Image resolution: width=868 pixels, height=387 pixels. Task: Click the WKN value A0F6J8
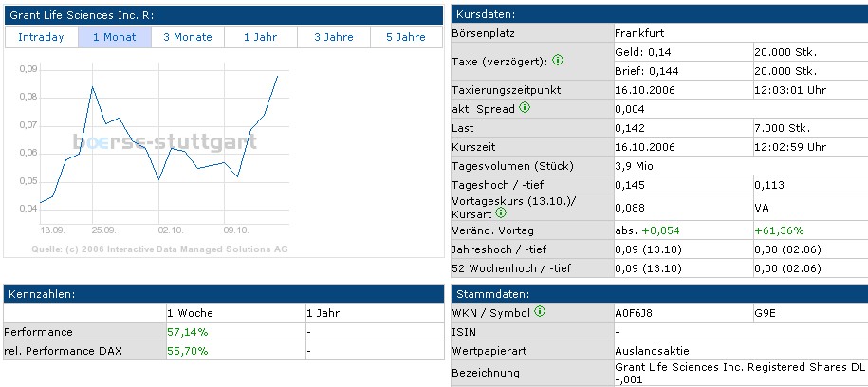click(635, 312)
